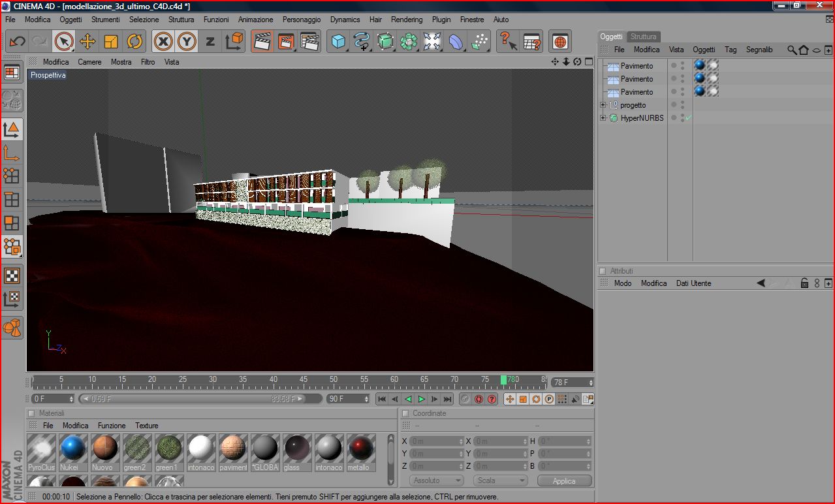Open the Assoluto coordinate mode dropdown
Screen dimensions: 835x504
(x=437, y=480)
